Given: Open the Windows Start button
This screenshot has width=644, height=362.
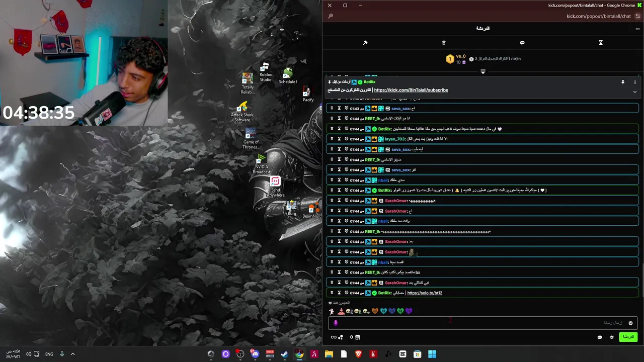Looking at the screenshot, I should tap(432, 354).
